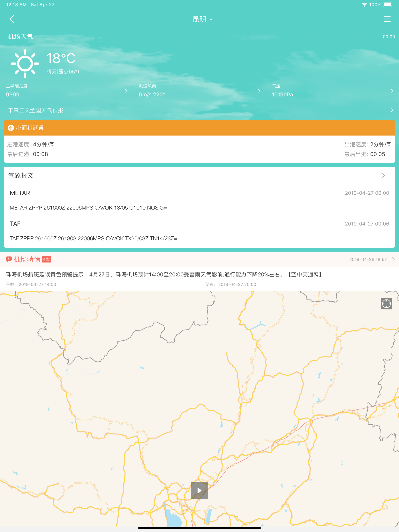Open the hamburger menu icon

tap(387, 19)
